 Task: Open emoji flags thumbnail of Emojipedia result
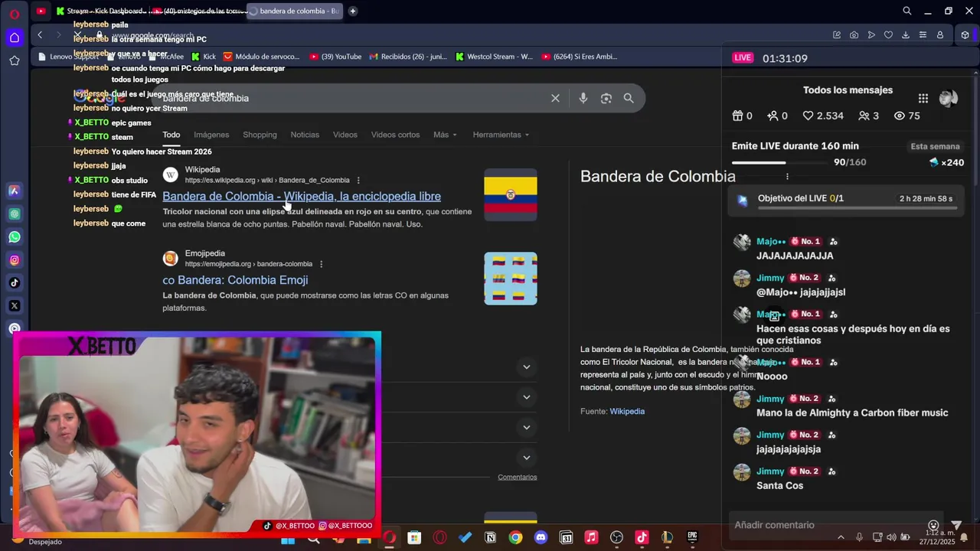click(x=511, y=279)
